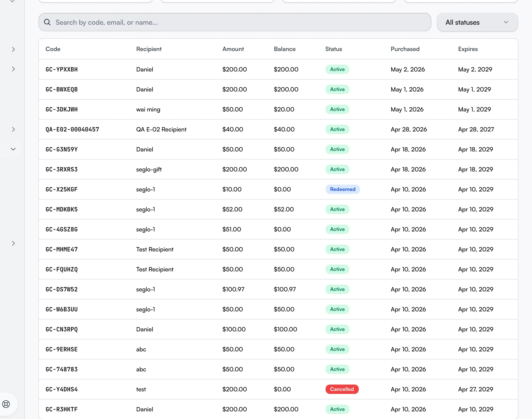Open gift card GC-G3N59Y
This screenshot has width=532, height=419.
pos(61,149)
